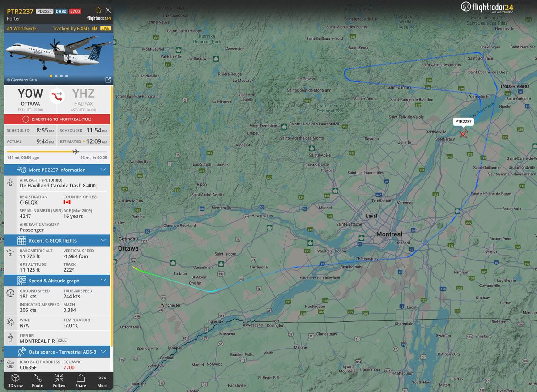Click the squawk 7700 value
This screenshot has width=537, height=392.
click(x=69, y=368)
